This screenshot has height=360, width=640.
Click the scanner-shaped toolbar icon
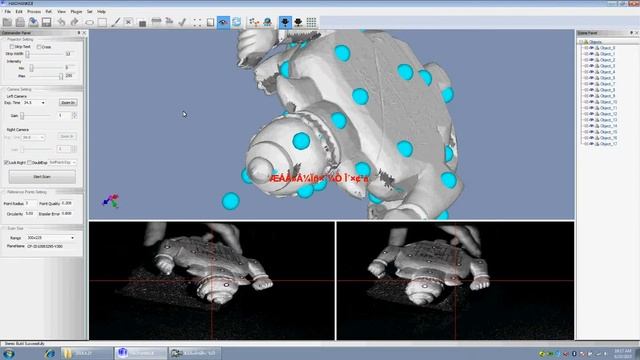tap(156, 22)
